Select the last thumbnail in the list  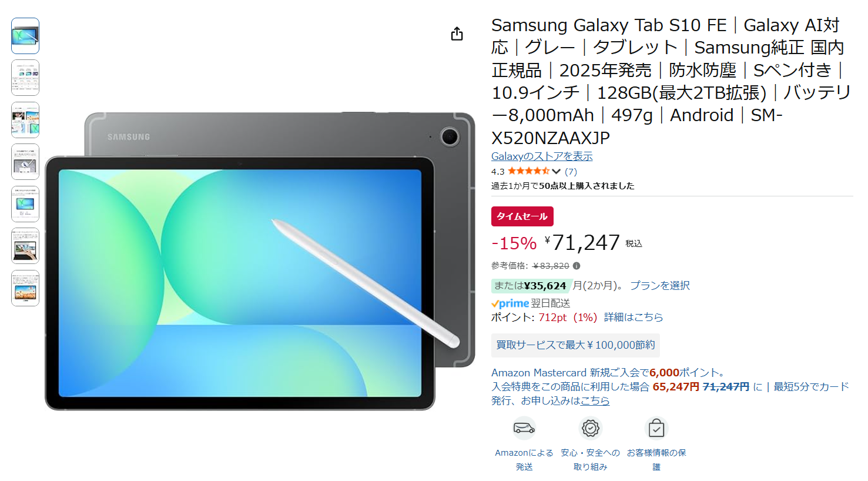click(x=25, y=288)
